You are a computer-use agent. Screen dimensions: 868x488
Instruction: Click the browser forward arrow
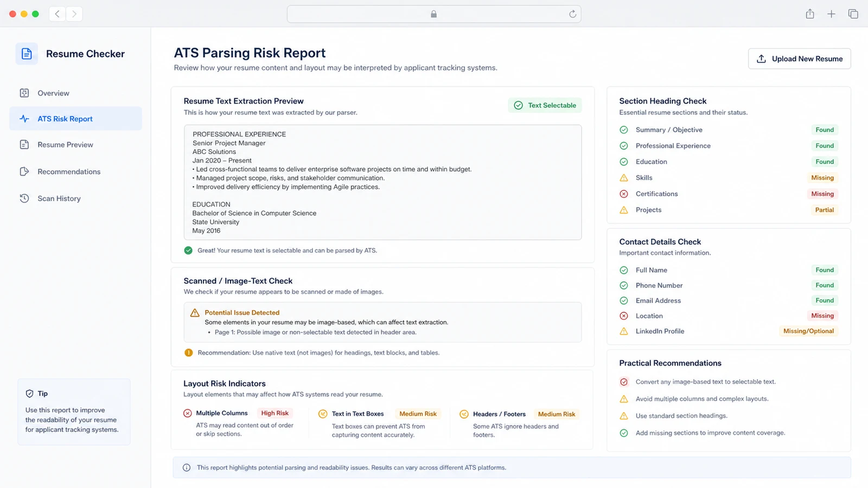(74, 14)
